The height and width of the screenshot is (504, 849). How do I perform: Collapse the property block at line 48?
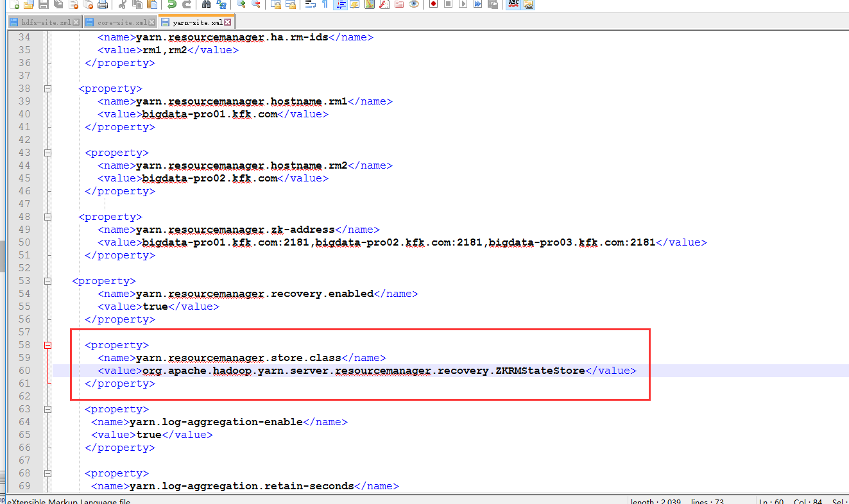coord(47,217)
